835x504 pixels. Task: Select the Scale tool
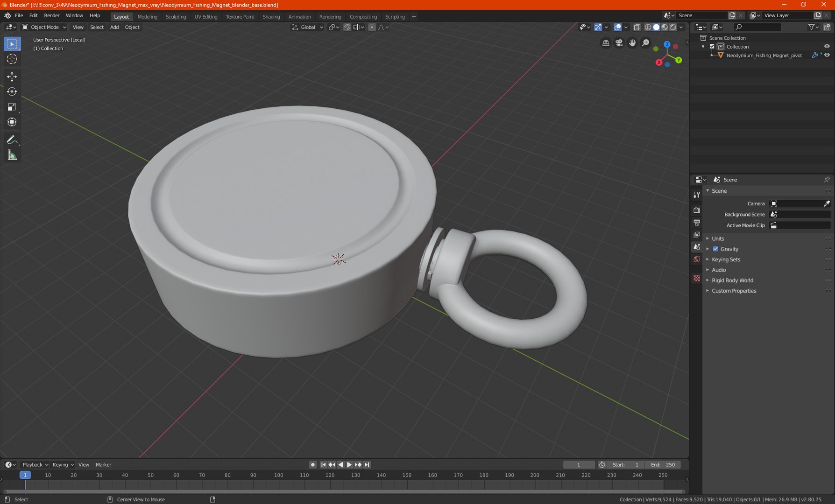pyautogui.click(x=12, y=107)
